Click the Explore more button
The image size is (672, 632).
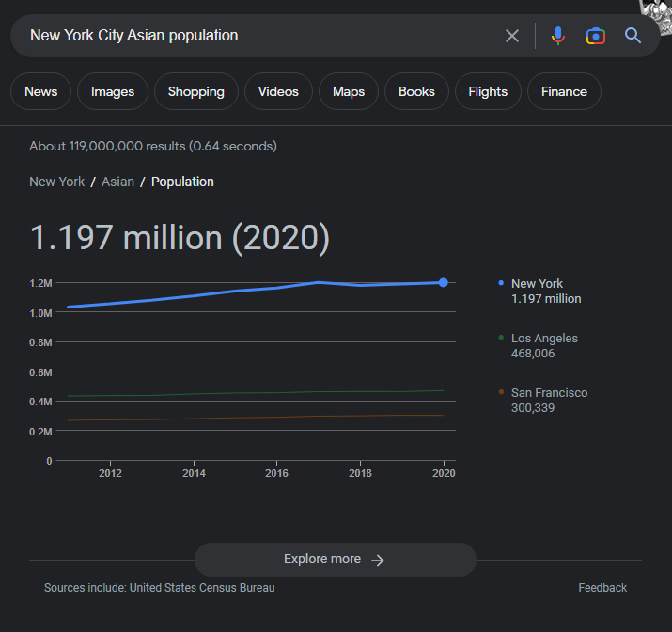click(x=335, y=560)
